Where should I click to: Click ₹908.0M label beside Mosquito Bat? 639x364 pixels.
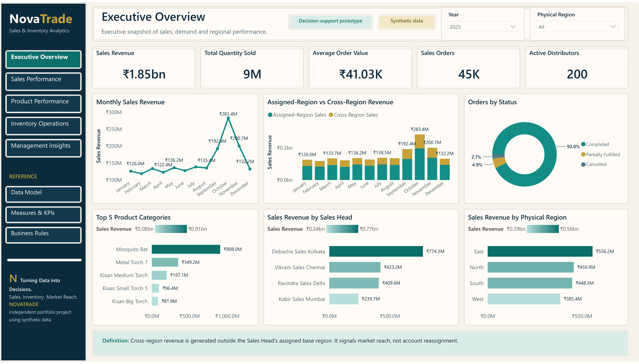click(x=233, y=249)
